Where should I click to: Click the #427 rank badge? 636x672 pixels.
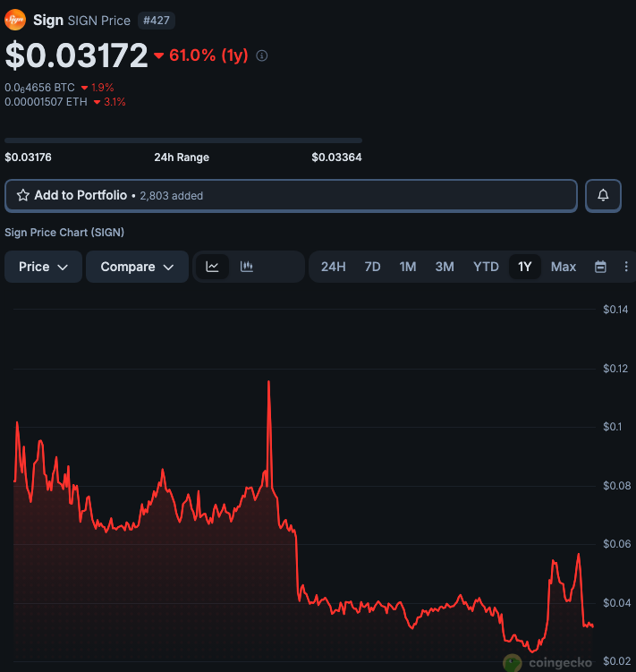pyautogui.click(x=157, y=21)
